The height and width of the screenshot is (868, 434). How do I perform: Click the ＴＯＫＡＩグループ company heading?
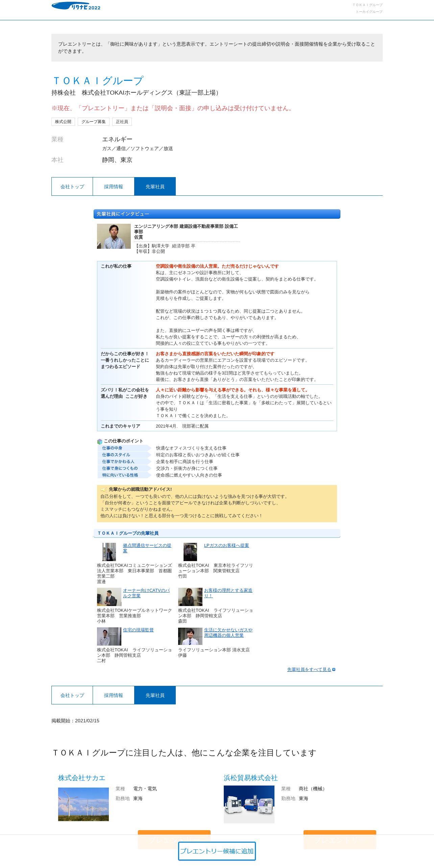(x=98, y=81)
